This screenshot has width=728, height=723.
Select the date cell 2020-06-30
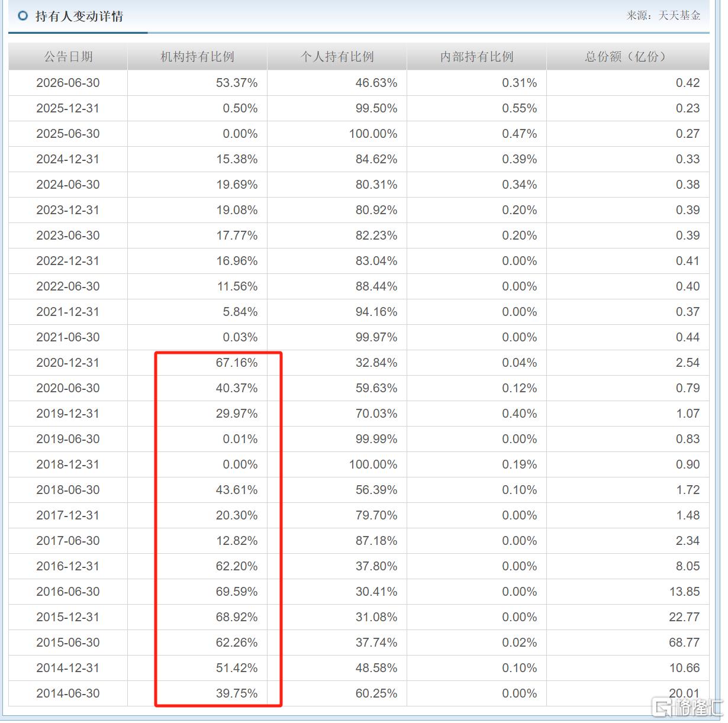(x=68, y=388)
